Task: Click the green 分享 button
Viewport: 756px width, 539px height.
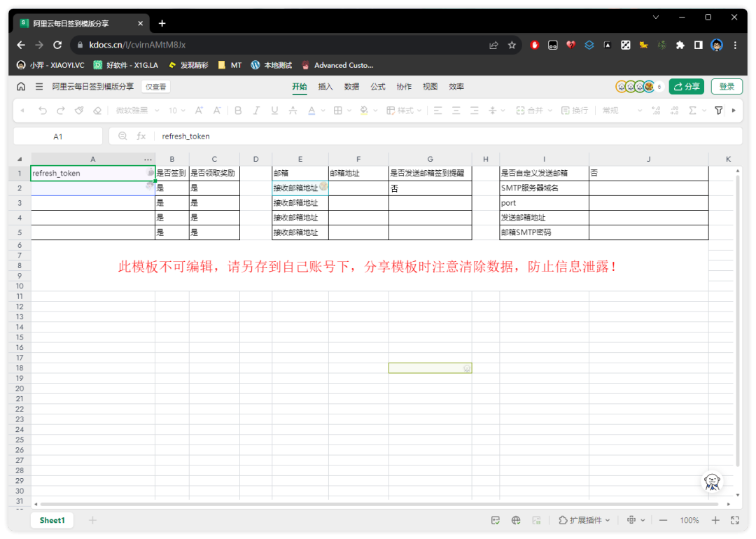Action: coord(686,87)
